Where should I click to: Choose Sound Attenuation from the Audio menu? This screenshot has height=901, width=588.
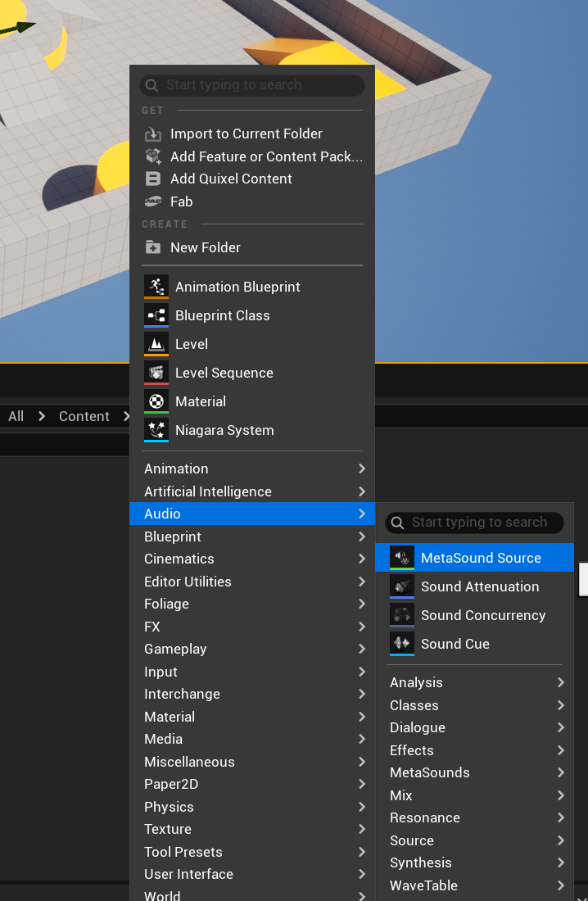pos(479,586)
